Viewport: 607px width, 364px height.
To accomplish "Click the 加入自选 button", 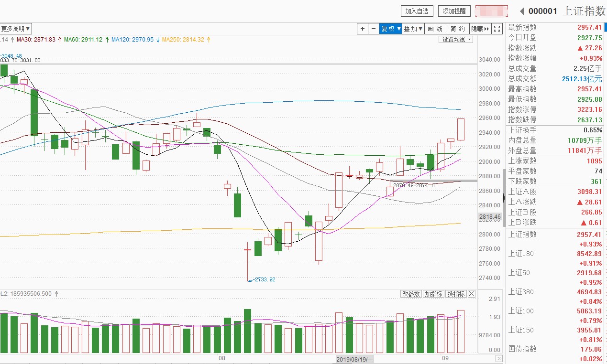I will [x=417, y=11].
